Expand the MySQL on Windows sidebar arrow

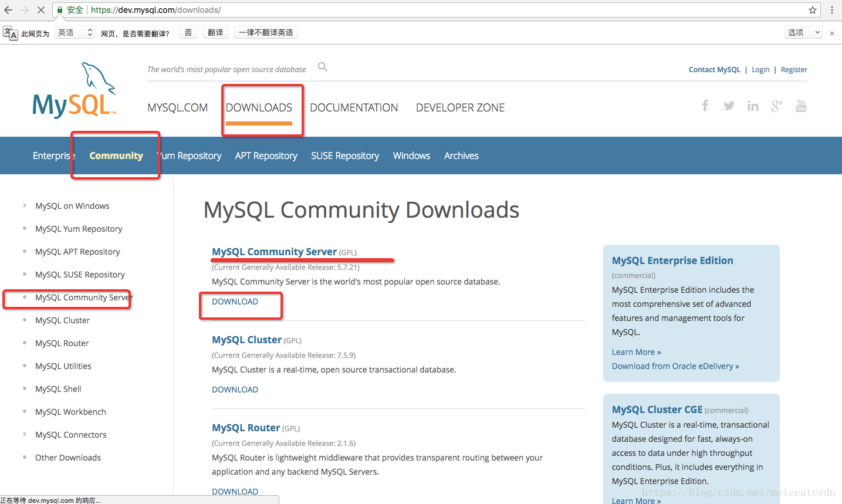point(24,205)
